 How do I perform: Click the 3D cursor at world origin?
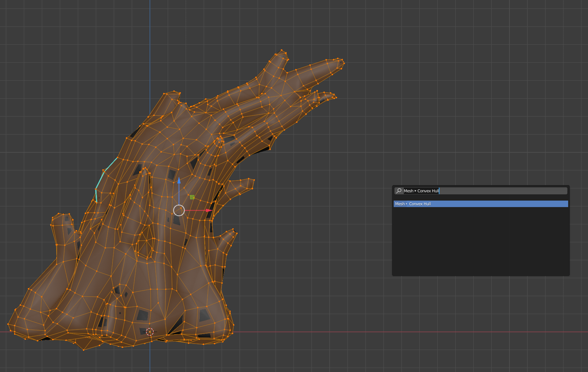[150, 332]
